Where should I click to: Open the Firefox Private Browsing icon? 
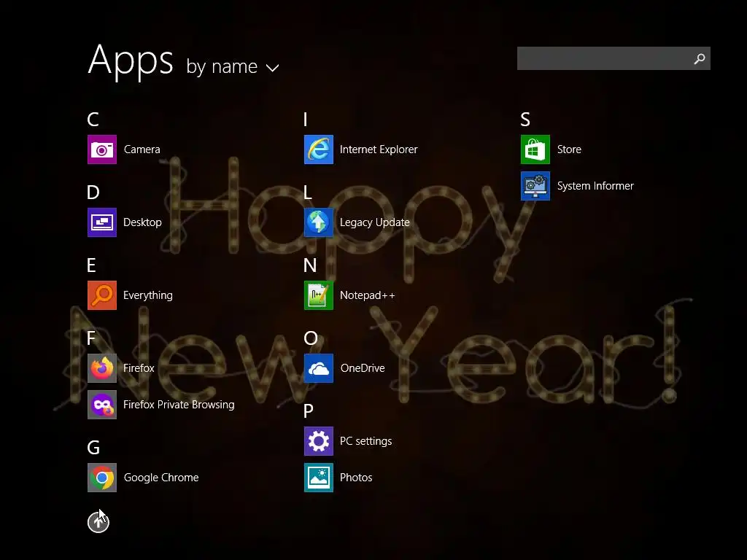pos(102,404)
